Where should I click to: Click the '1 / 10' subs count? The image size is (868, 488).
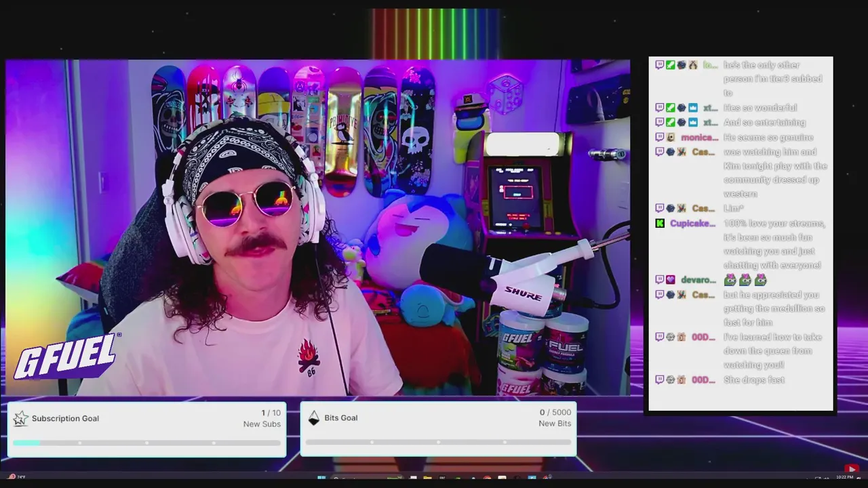tap(271, 413)
